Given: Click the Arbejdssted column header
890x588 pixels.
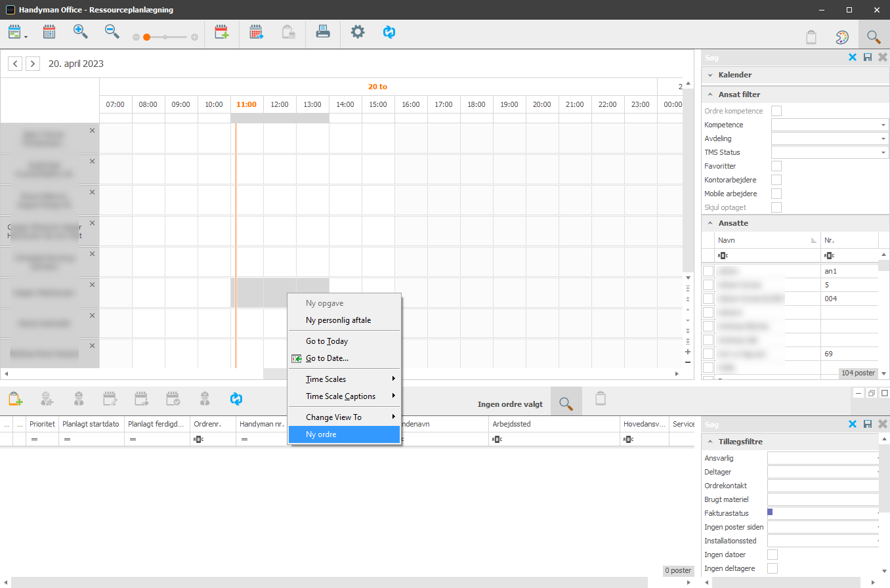Looking at the screenshot, I should click(x=554, y=424).
